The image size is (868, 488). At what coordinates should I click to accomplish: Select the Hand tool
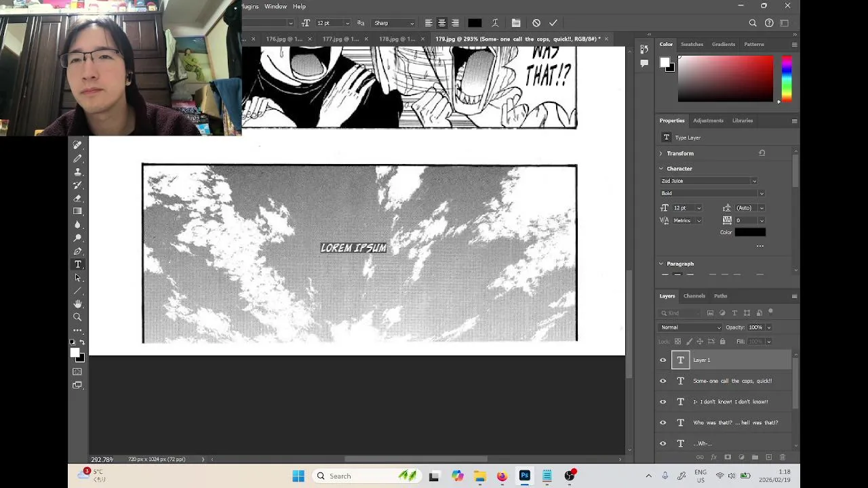tap(77, 304)
